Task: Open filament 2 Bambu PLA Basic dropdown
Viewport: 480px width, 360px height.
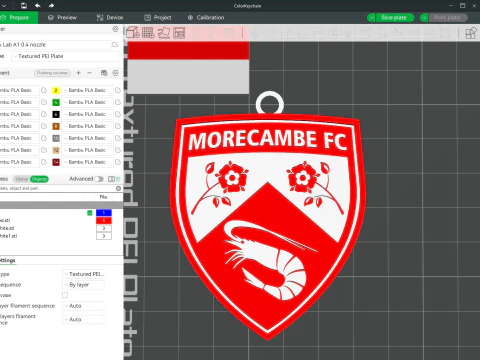Action: click(x=87, y=90)
